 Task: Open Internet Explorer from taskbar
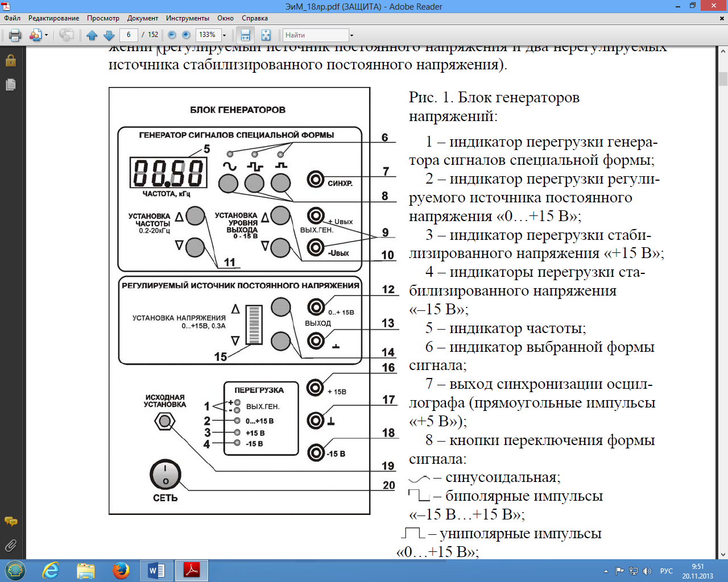[x=51, y=571]
